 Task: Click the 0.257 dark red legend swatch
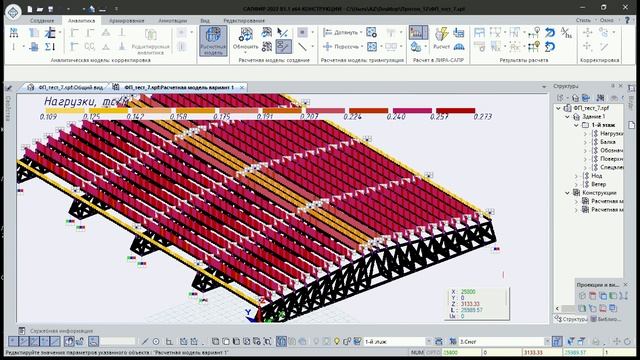(x=456, y=110)
